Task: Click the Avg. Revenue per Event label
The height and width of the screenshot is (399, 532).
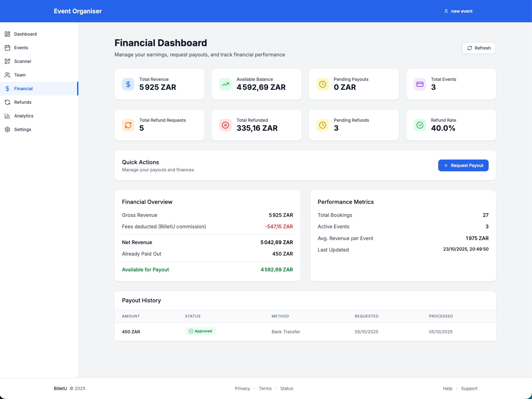Action: coord(345,238)
